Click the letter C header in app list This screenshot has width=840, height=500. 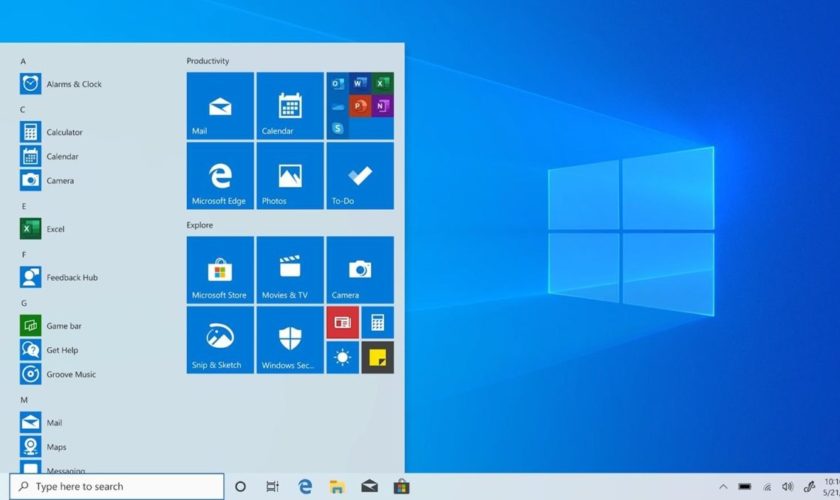(23, 109)
